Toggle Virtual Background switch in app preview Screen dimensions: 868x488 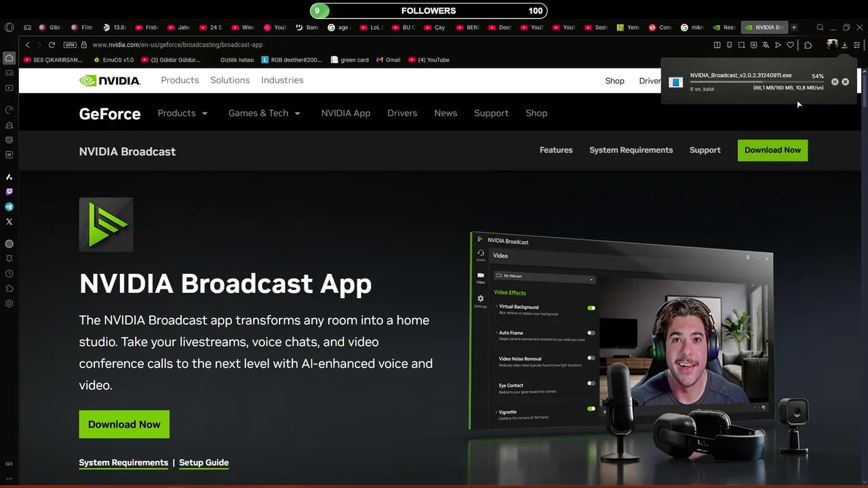tap(591, 308)
